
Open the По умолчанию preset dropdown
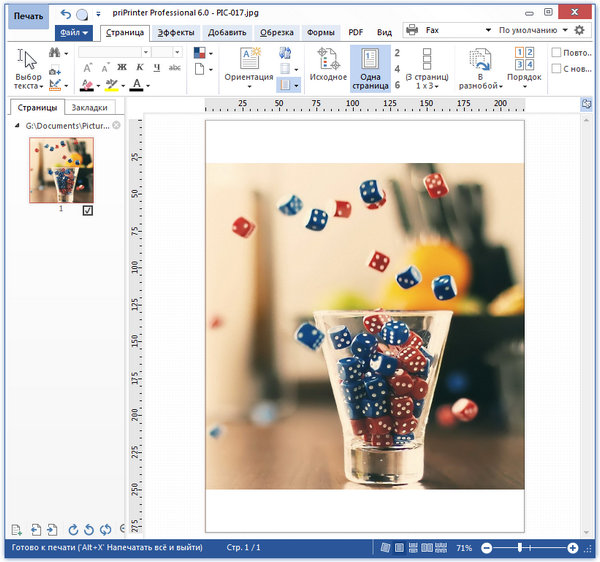(566, 31)
